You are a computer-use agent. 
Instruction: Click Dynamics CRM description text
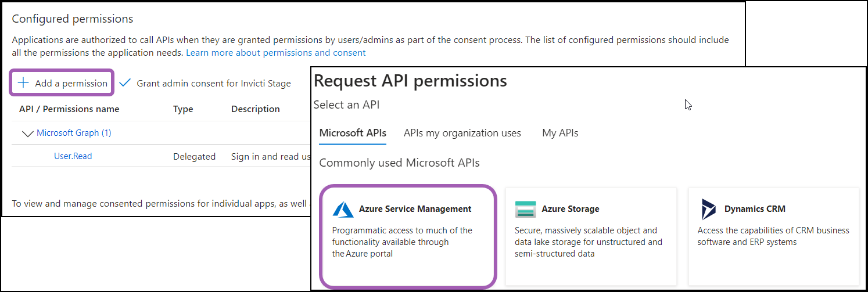pyautogui.click(x=773, y=236)
